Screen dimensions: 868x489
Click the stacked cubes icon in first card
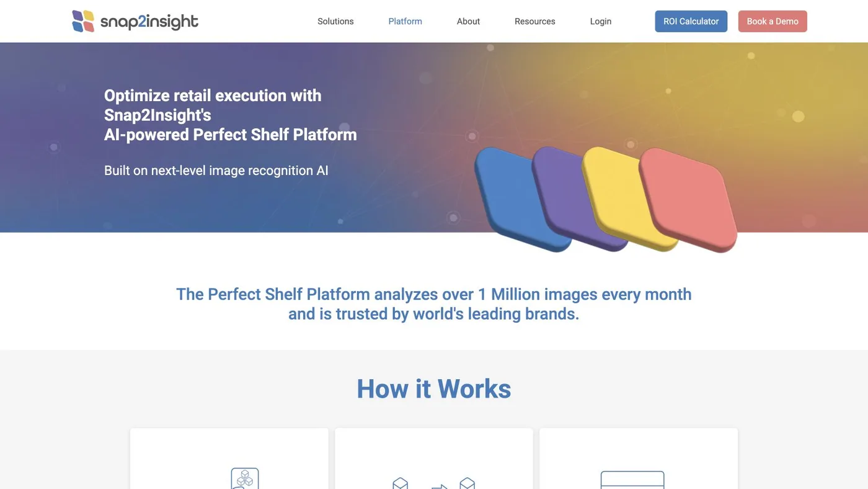[x=245, y=478]
